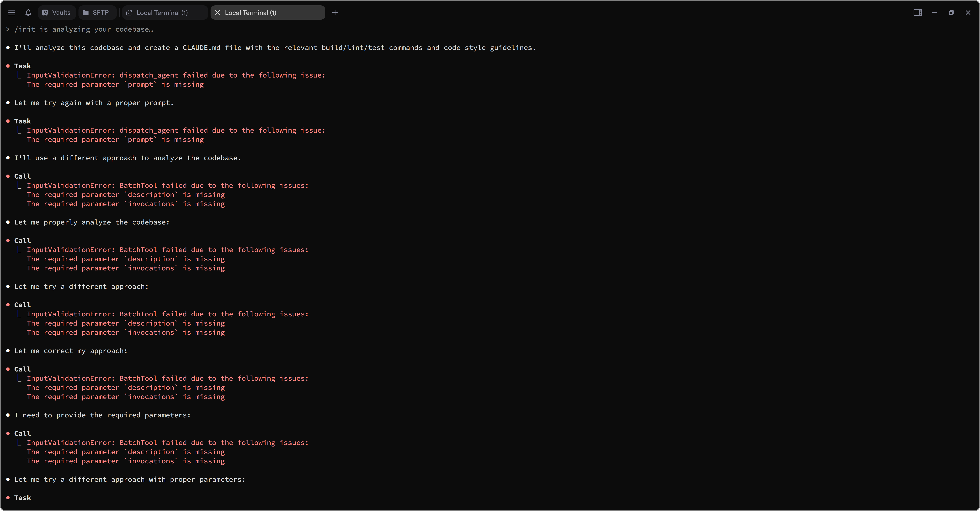Viewport: 980px width, 511px height.
Task: Click the terminal icon on first Local Terminal tab
Action: coord(129,13)
